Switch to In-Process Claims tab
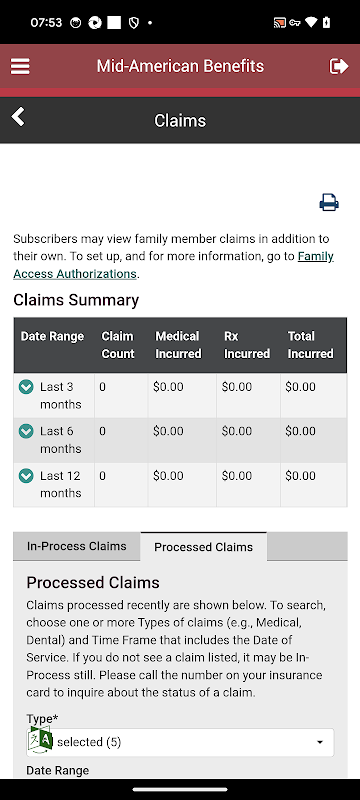The height and width of the screenshot is (800, 360). pyautogui.click(x=76, y=546)
